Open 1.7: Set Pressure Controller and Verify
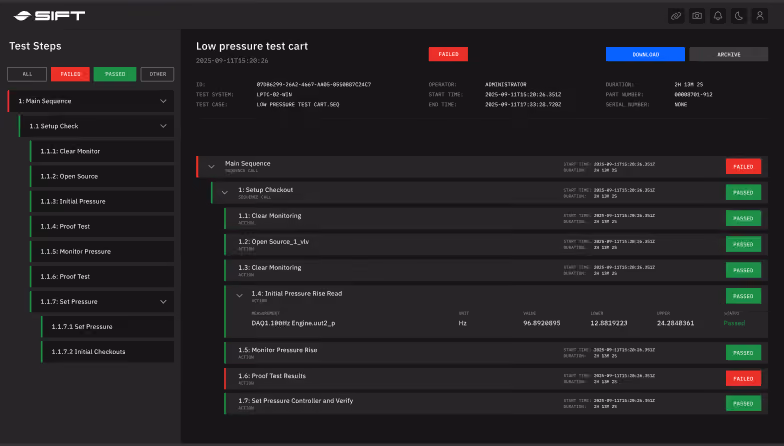The image size is (784, 446). pos(496,404)
